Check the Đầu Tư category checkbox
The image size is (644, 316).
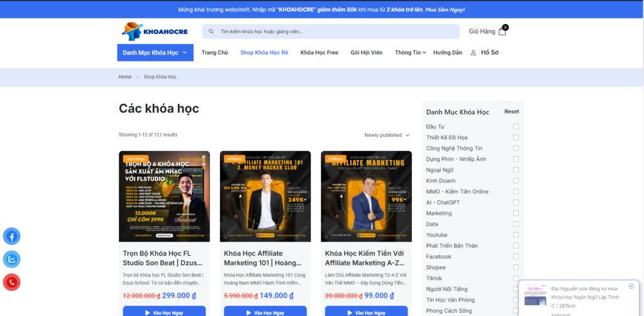tap(516, 127)
